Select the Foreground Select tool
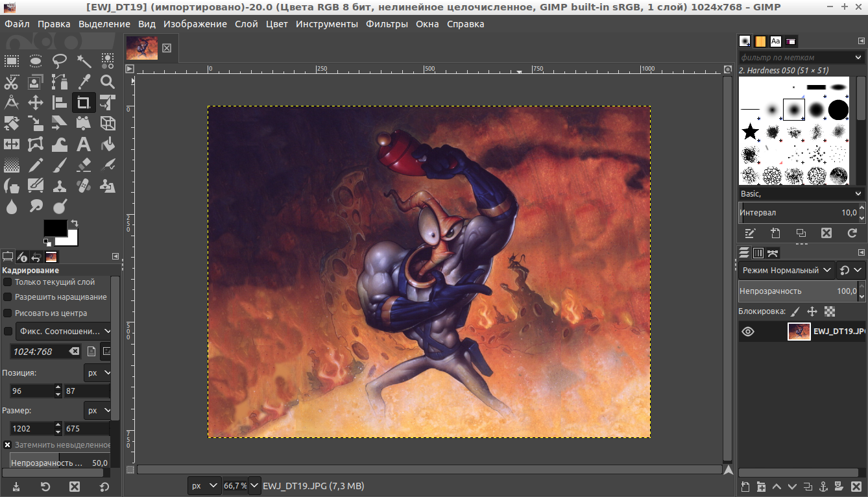The width and height of the screenshot is (868, 497). pos(36,82)
